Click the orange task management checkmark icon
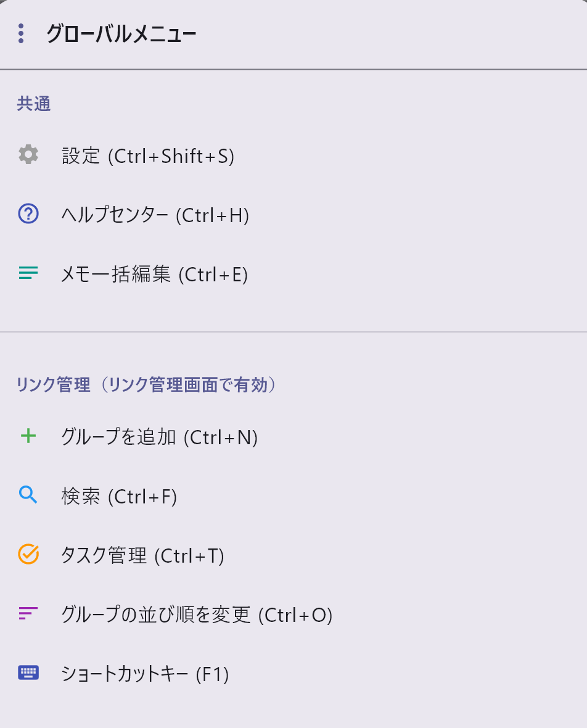Image resolution: width=587 pixels, height=728 pixels. (27, 555)
